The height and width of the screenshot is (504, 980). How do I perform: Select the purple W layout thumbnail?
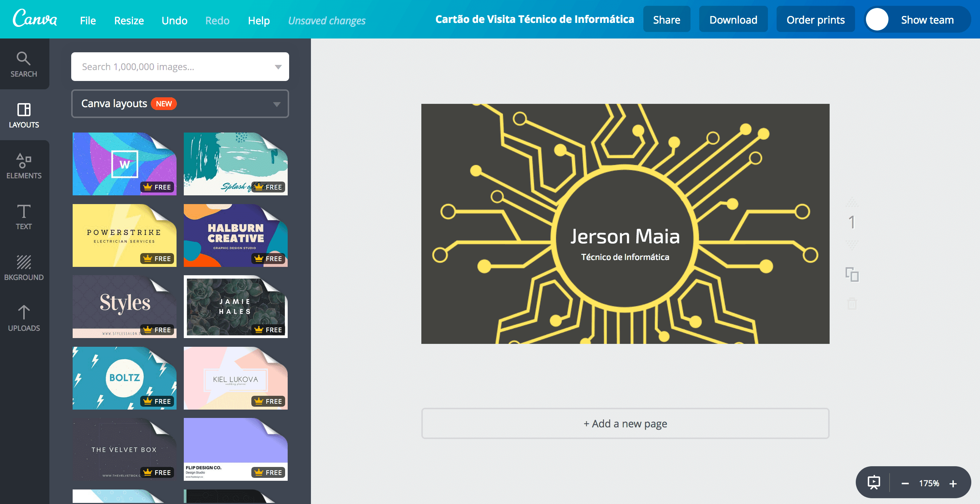[x=124, y=163]
